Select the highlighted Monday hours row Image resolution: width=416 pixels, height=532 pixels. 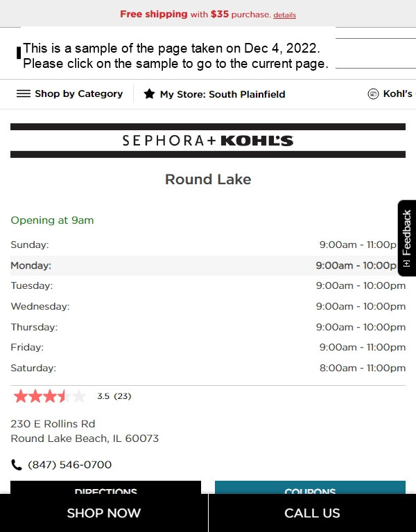pyautogui.click(x=204, y=265)
